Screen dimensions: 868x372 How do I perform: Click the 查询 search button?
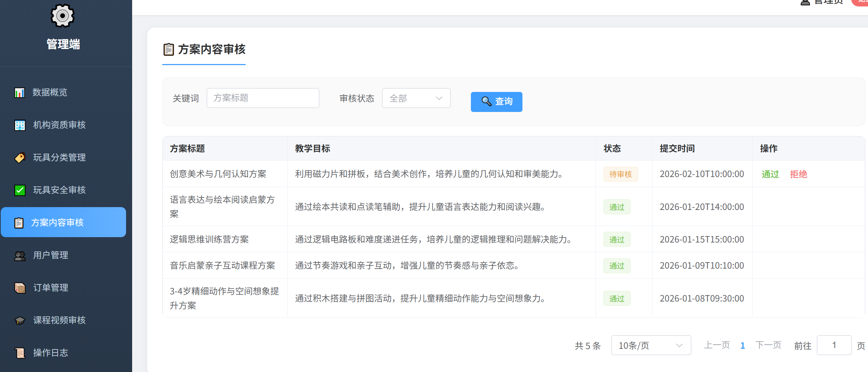tap(496, 102)
